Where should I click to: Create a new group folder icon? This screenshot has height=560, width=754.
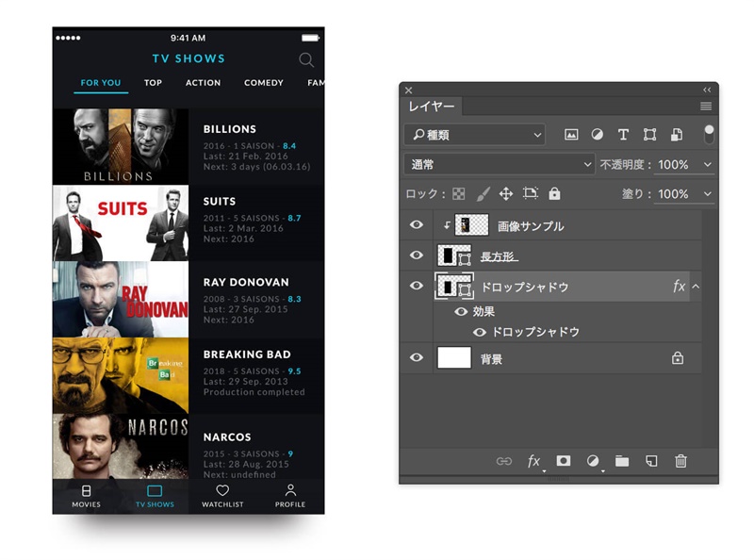(x=622, y=461)
